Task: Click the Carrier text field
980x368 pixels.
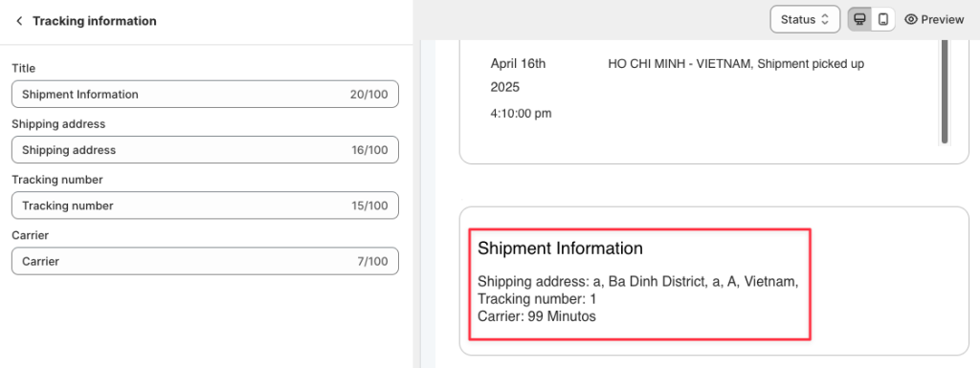Action: [205, 261]
